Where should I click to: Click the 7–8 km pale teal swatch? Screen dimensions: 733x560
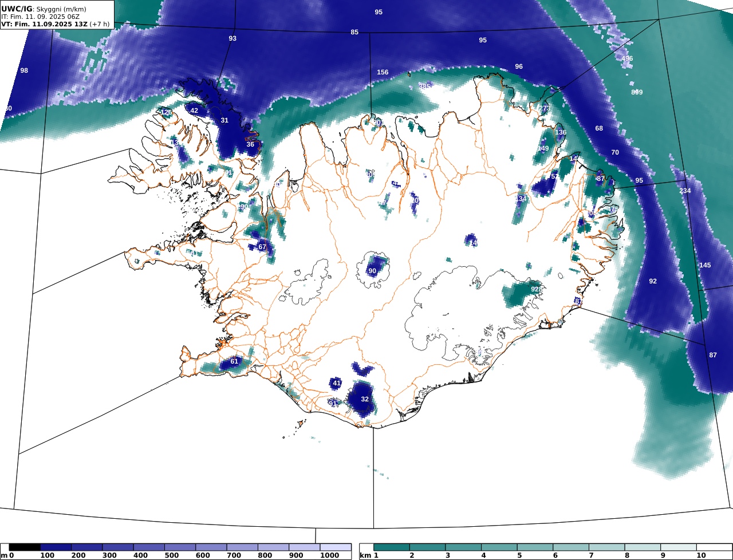[606, 547]
